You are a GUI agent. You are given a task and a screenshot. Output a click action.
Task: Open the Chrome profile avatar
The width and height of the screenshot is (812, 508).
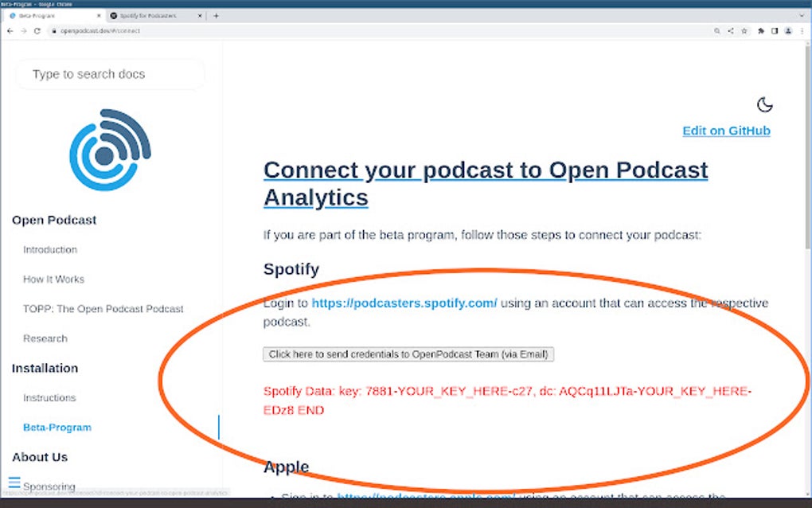click(x=788, y=31)
